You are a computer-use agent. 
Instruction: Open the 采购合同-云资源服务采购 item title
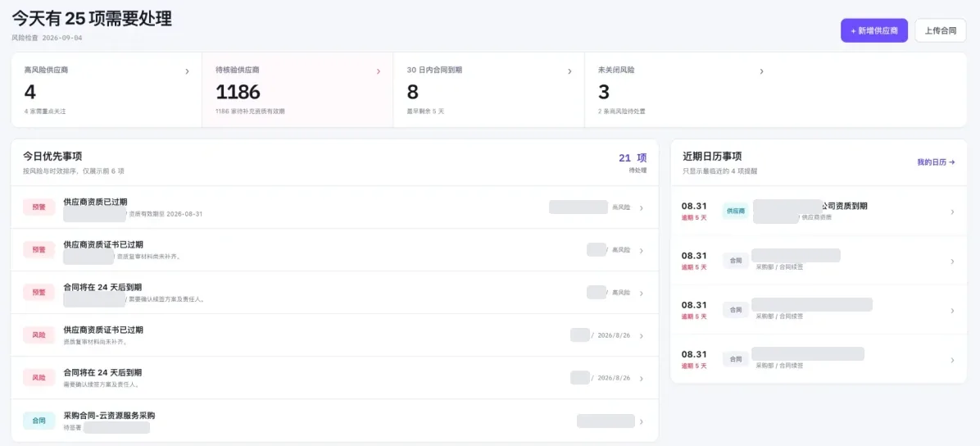click(x=109, y=416)
